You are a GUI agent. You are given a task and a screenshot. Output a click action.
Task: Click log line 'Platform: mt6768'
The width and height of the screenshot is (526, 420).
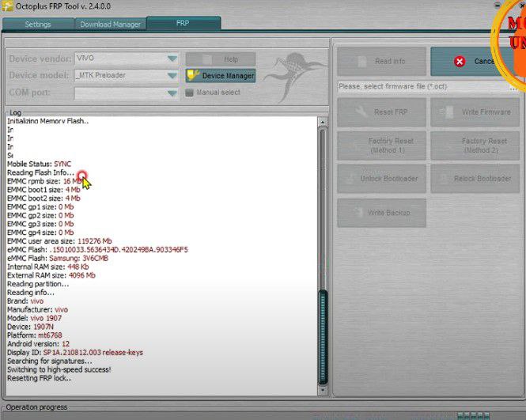click(35, 335)
